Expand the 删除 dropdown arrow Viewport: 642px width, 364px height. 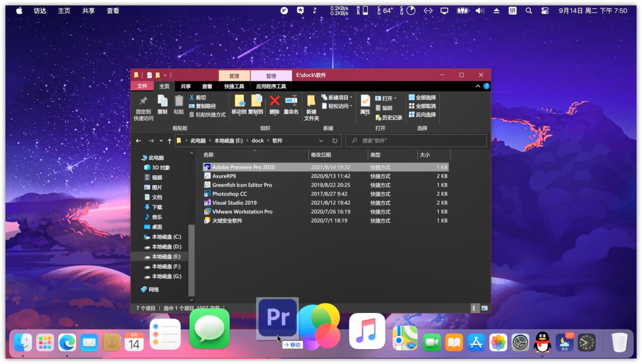coord(274,114)
